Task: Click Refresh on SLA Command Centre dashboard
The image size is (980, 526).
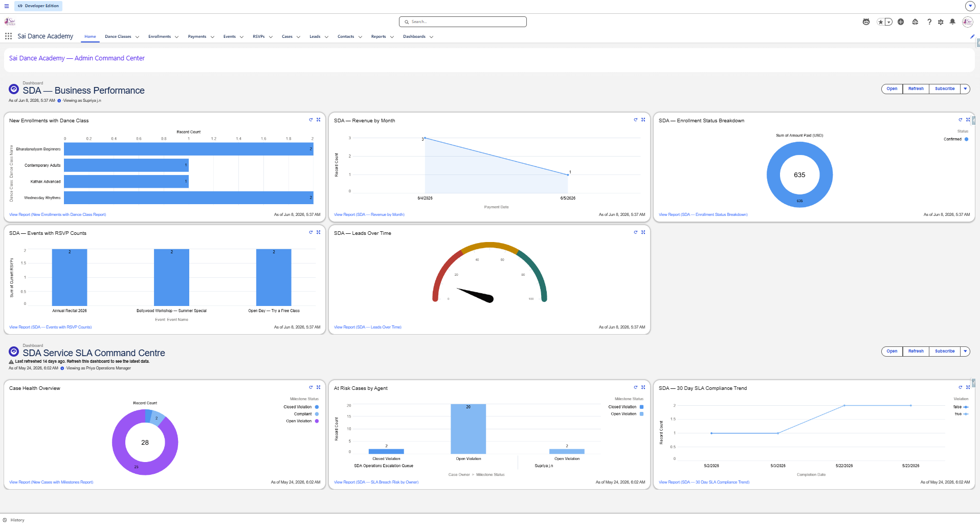Action: pyautogui.click(x=916, y=352)
